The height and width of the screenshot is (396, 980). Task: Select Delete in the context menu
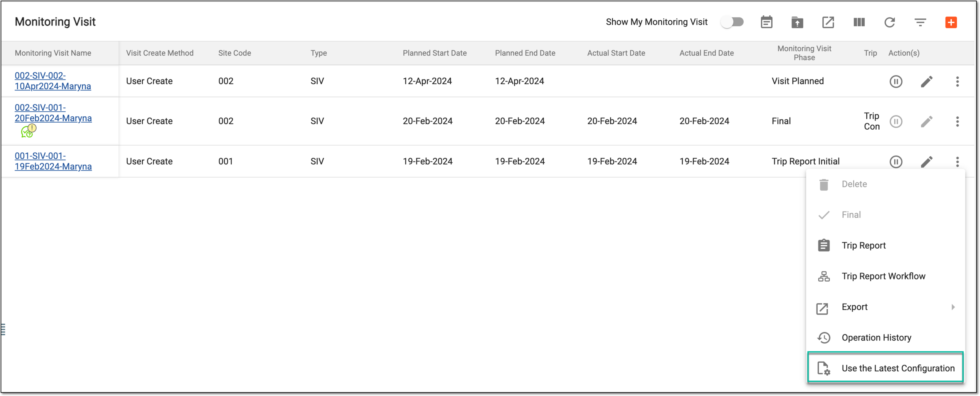click(886, 184)
